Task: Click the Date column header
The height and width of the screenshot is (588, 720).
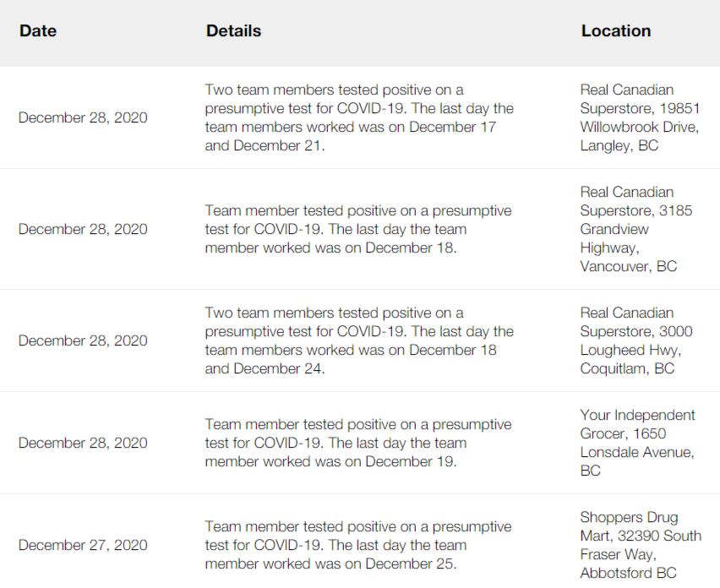Action: (x=38, y=31)
